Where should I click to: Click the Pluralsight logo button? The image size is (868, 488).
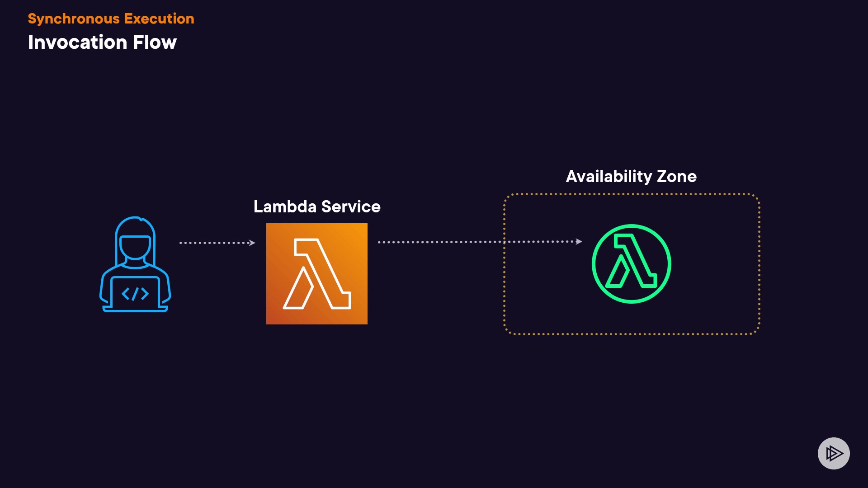pyautogui.click(x=834, y=453)
